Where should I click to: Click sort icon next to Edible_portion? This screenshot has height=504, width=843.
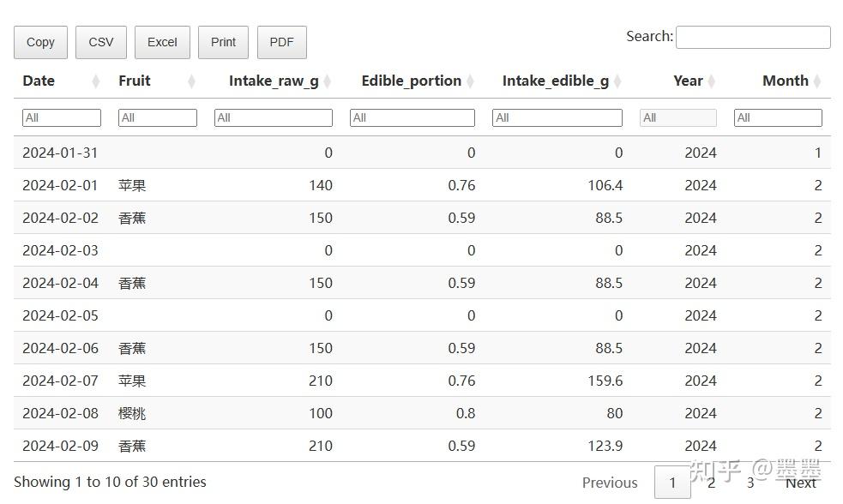pyautogui.click(x=470, y=81)
